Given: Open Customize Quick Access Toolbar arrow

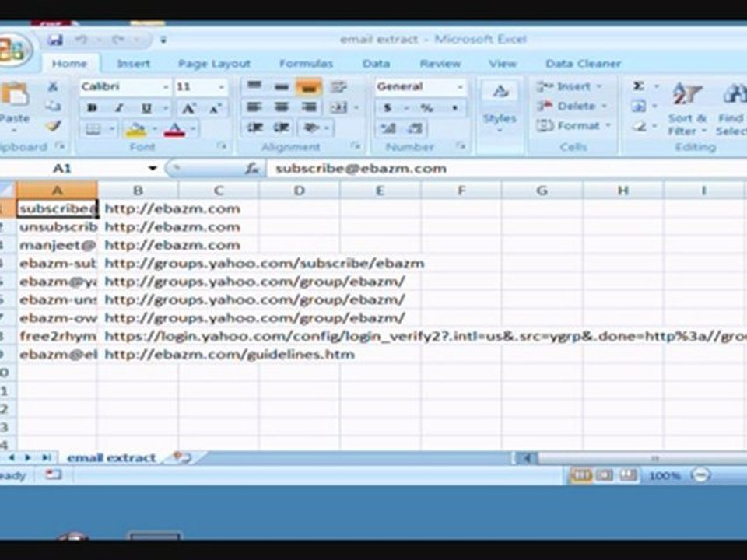Looking at the screenshot, I should click(x=163, y=40).
